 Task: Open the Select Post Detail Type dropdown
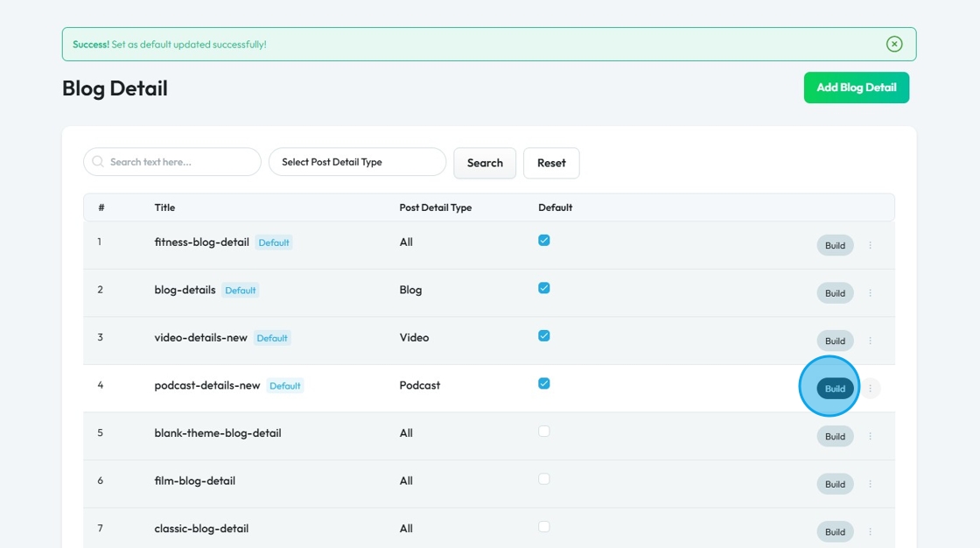click(x=357, y=162)
